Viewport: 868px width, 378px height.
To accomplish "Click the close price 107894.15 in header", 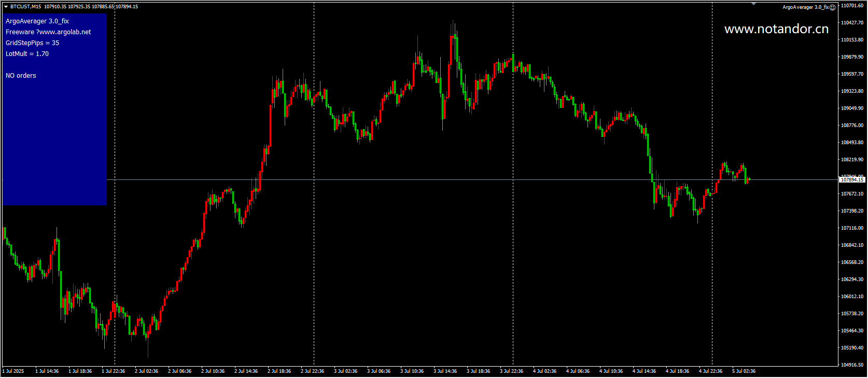I will (x=127, y=7).
